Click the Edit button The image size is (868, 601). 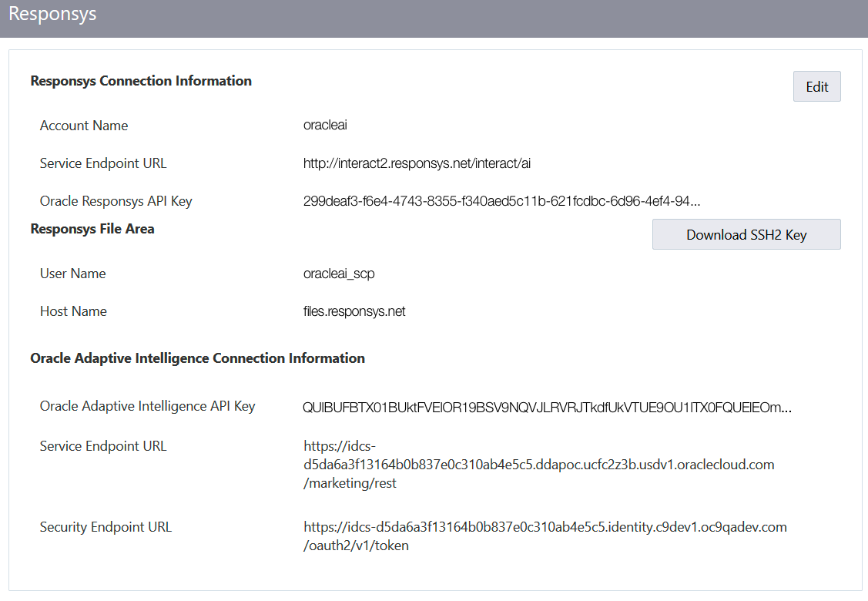pos(816,86)
